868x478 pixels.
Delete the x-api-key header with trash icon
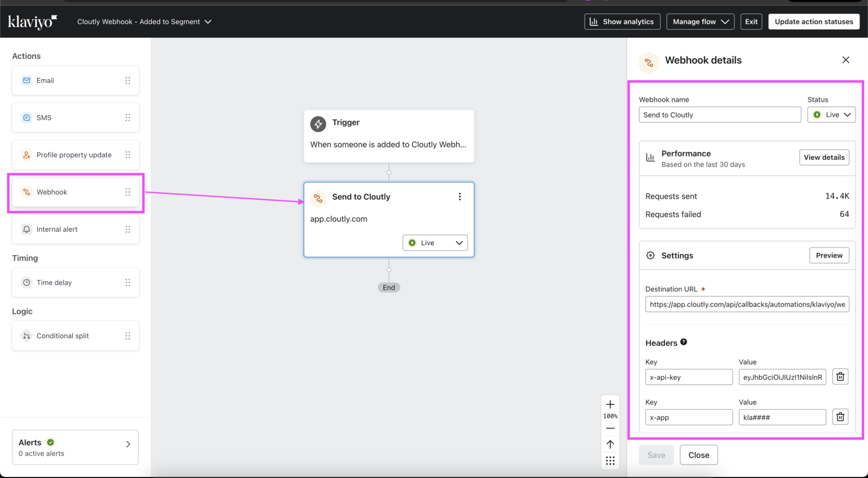click(x=840, y=377)
